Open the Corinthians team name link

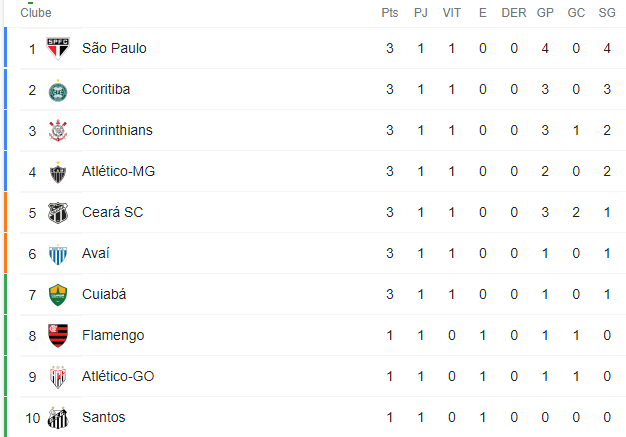pyautogui.click(x=117, y=130)
